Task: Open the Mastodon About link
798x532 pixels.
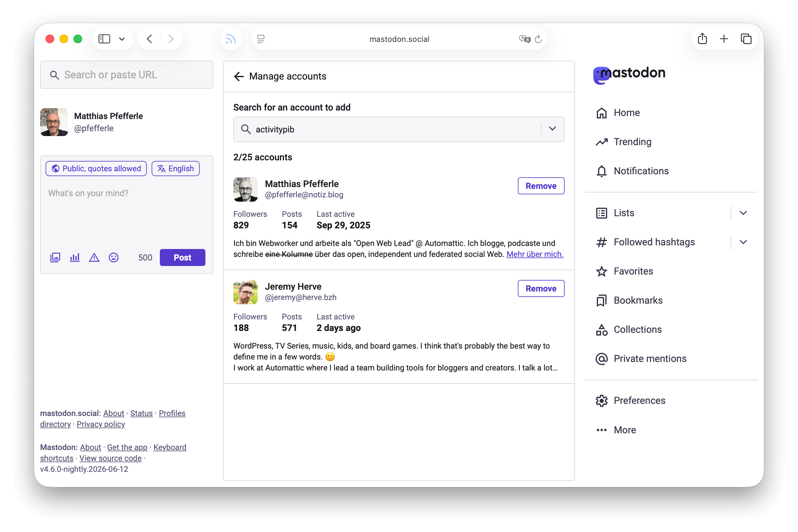Action: pyautogui.click(x=90, y=447)
